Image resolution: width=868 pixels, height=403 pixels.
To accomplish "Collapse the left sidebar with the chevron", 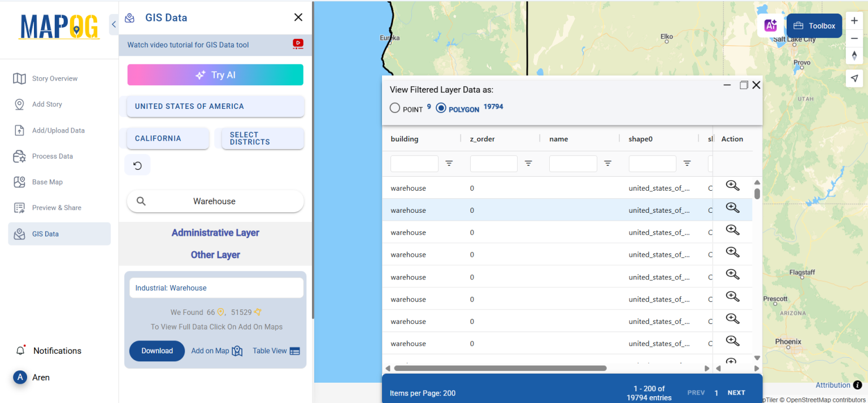I will (113, 24).
